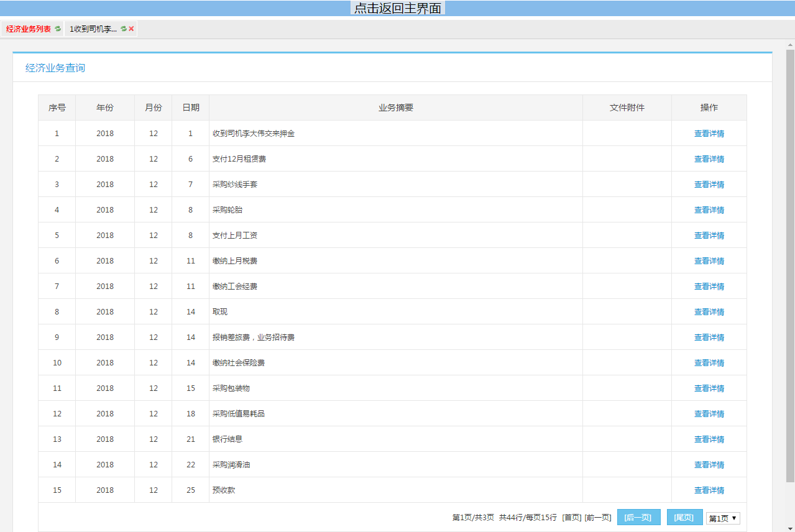The image size is (795, 532).
Task: Refresh the 经济业务列表 tab
Action: [x=58, y=29]
